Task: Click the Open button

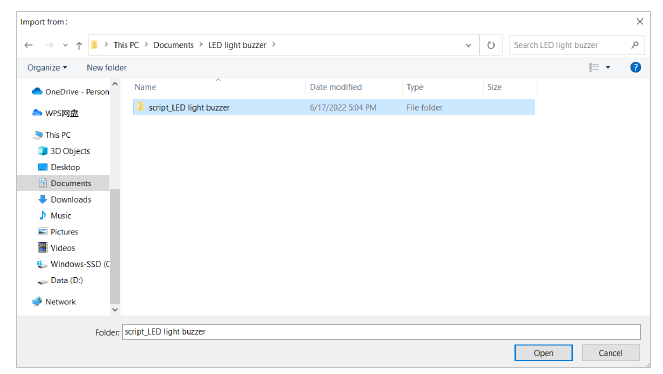Action: tap(543, 353)
